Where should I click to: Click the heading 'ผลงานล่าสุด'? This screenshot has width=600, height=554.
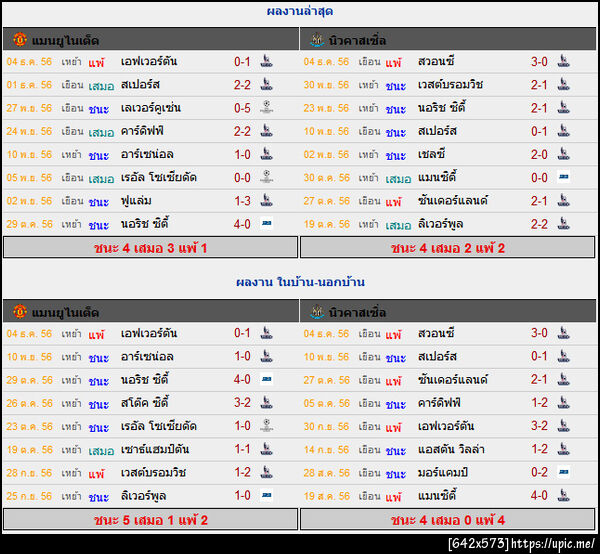(x=300, y=11)
